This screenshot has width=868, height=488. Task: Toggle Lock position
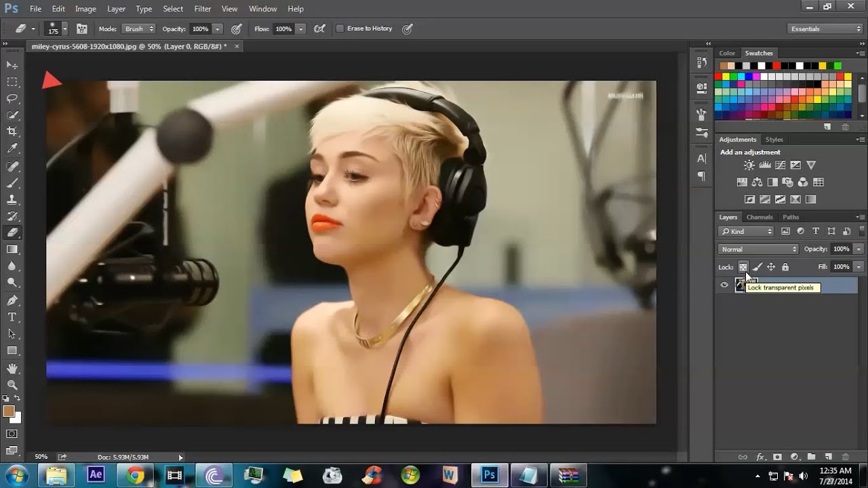pyautogui.click(x=771, y=267)
